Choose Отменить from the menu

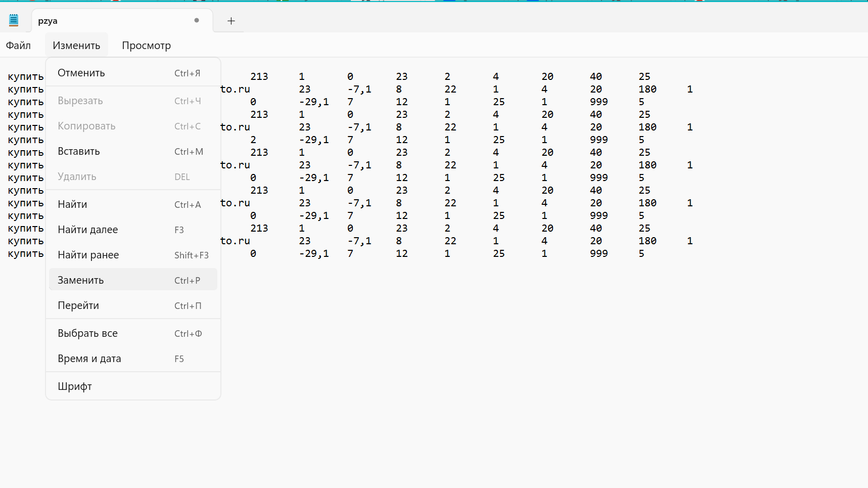[x=133, y=73]
